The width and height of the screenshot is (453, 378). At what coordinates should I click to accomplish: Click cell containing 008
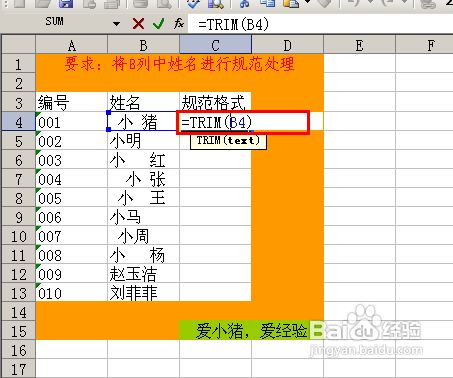pos(72,254)
